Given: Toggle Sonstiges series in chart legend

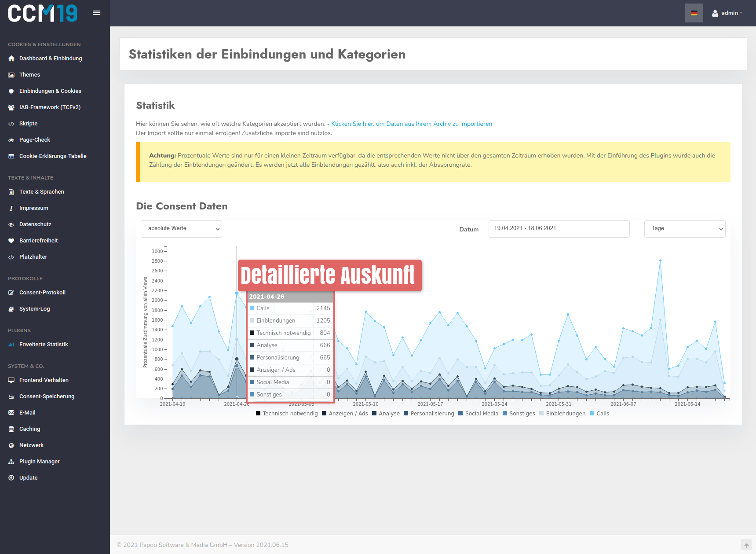Looking at the screenshot, I should (519, 414).
